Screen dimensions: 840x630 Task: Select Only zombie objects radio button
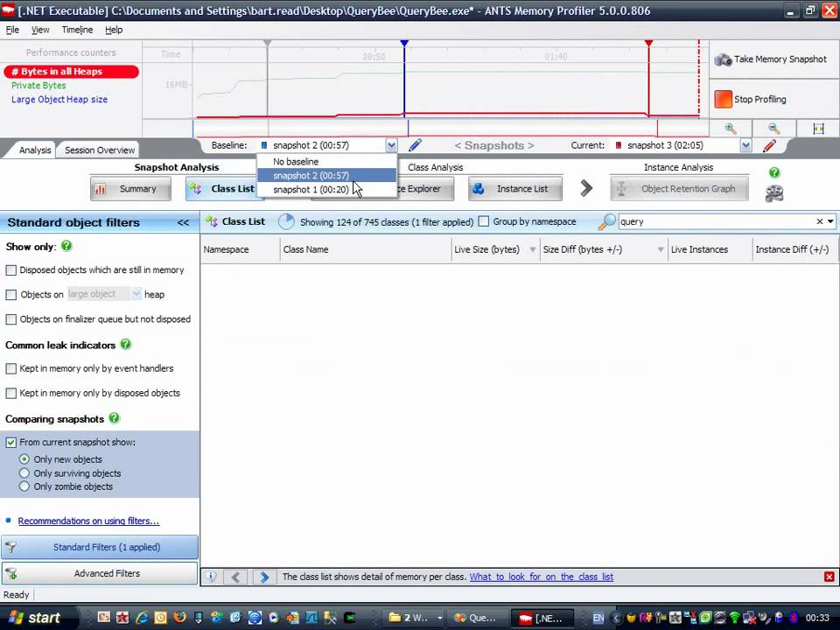point(24,486)
